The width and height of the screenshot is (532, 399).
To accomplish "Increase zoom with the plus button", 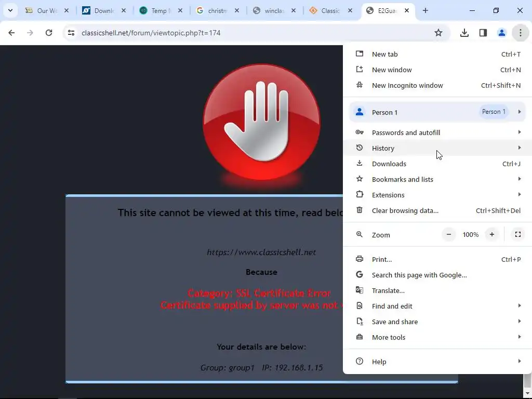I will coord(491,234).
